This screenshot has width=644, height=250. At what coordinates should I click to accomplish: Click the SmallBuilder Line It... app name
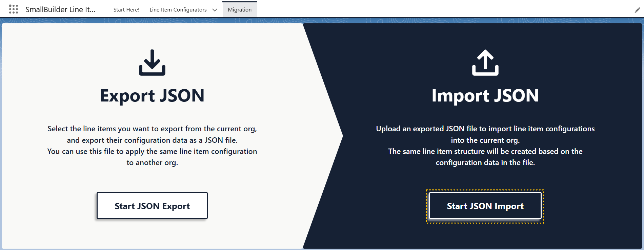point(60,9)
